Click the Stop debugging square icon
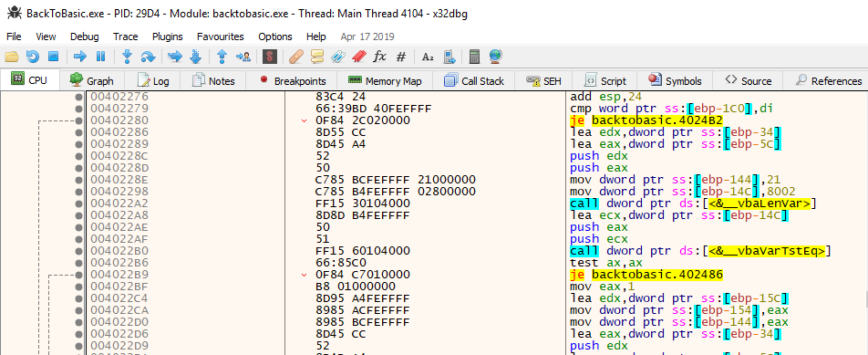The height and width of the screenshot is (355, 868). [53, 57]
